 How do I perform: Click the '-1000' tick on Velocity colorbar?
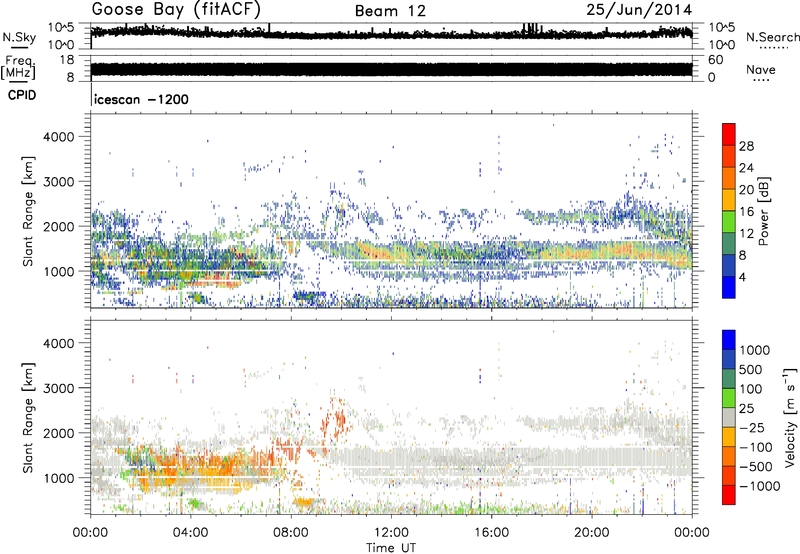(759, 486)
